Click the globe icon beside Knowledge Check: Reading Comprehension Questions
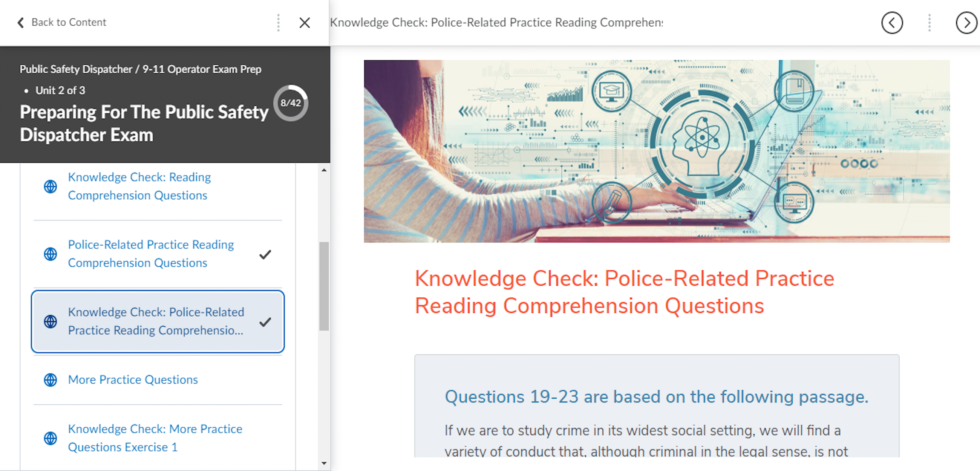Image resolution: width=980 pixels, height=471 pixels. (x=50, y=186)
